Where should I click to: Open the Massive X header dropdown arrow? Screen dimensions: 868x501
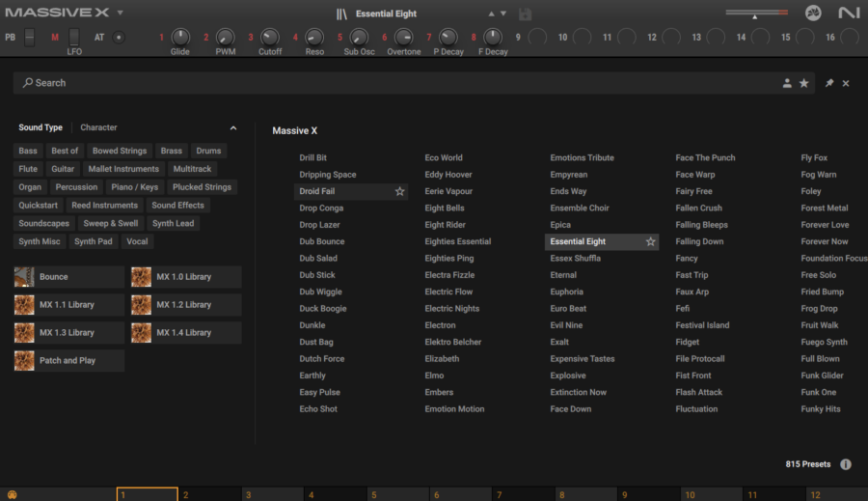pos(120,14)
